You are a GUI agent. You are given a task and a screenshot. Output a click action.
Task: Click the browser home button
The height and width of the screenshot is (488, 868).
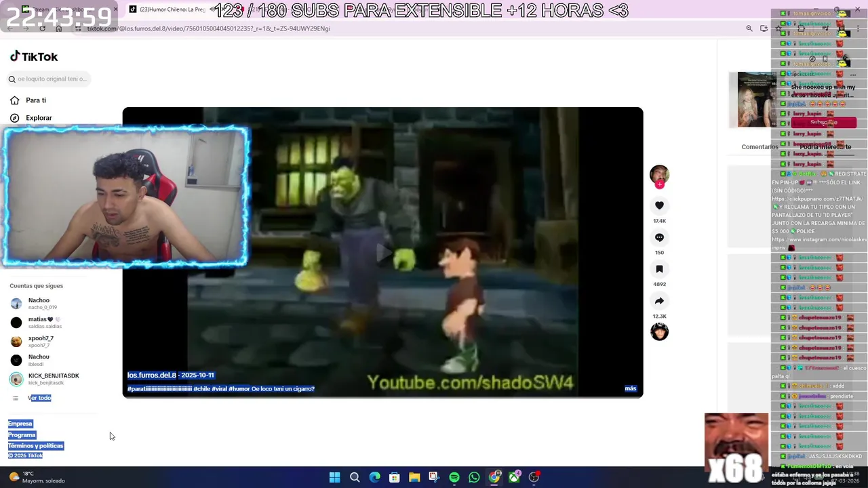coord(58,28)
